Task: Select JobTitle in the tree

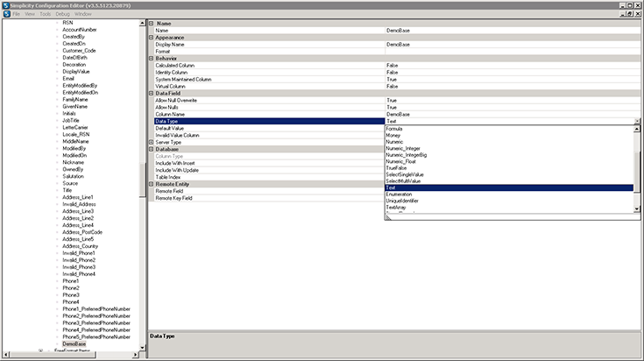Action: [x=71, y=120]
